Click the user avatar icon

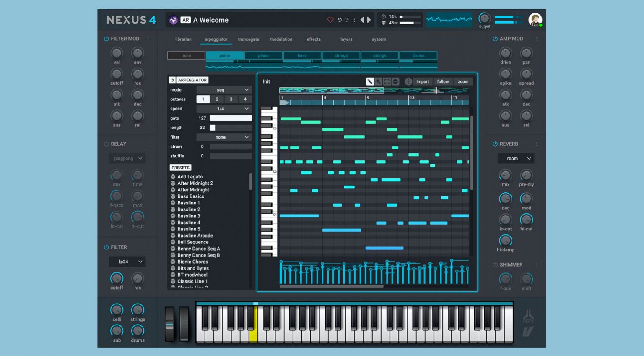[x=535, y=20]
